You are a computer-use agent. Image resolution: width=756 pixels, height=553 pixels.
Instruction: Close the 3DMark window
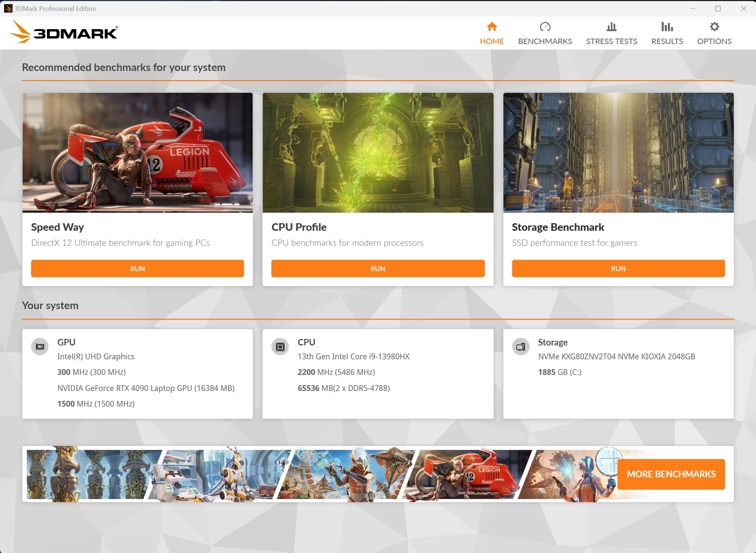(743, 8)
